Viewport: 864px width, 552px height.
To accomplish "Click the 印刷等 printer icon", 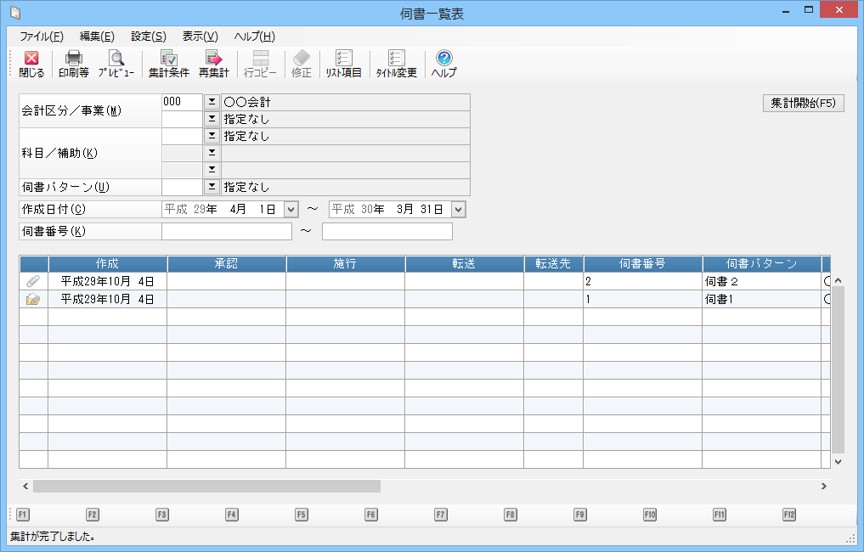I will (73, 63).
